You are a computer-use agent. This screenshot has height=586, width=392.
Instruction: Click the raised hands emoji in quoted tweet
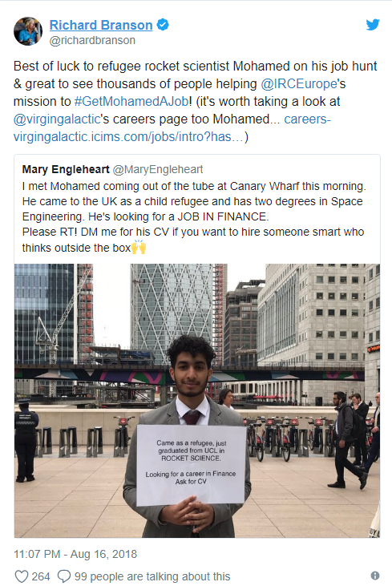(139, 247)
